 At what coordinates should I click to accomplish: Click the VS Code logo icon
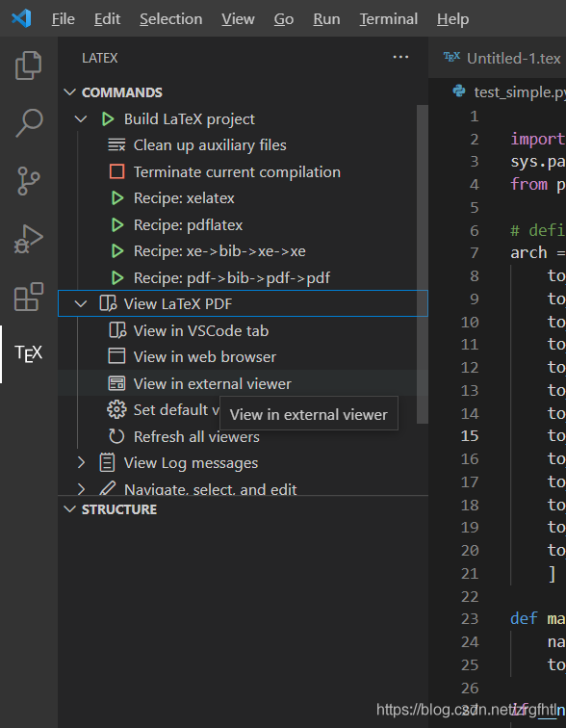21,18
